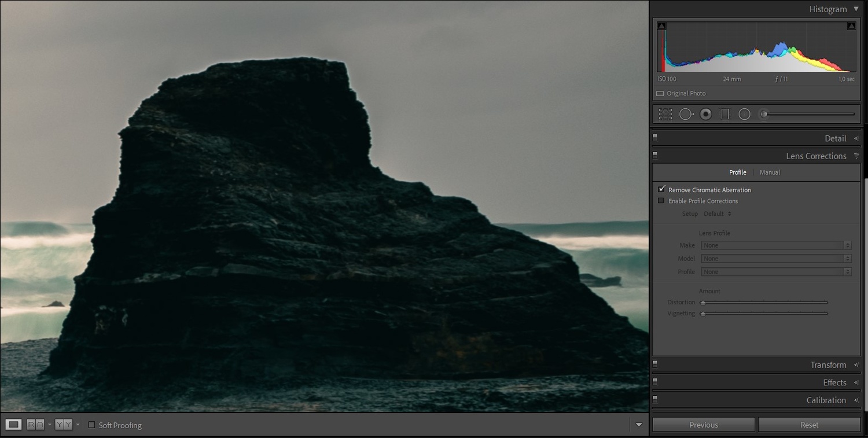The image size is (868, 438).
Task: Enable Soft Proofing checkbox
Action: pyautogui.click(x=91, y=425)
